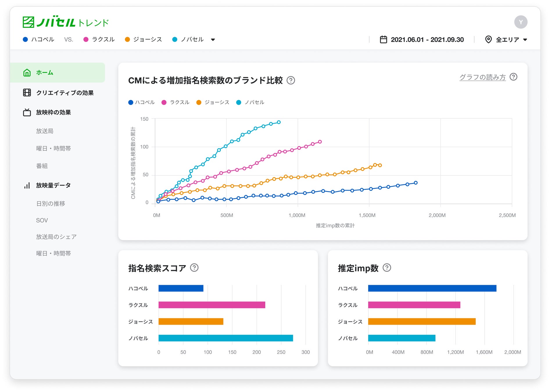Click the blue ハコベル dot in the header

tap(25, 39)
